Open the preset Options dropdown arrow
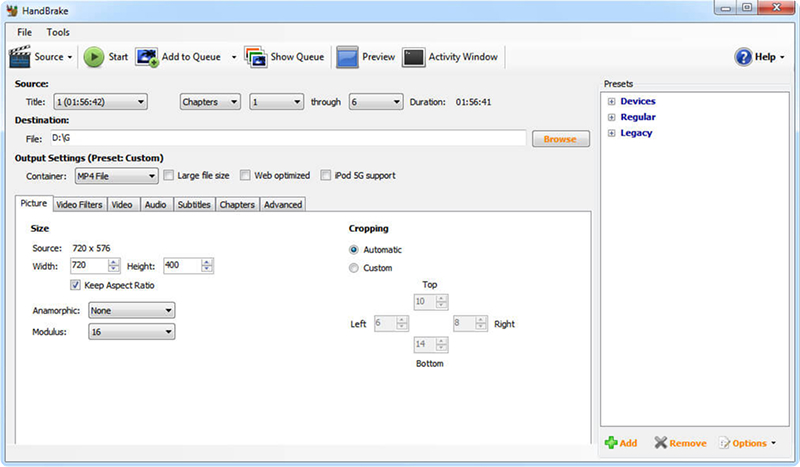The height and width of the screenshot is (467, 800). [x=773, y=443]
